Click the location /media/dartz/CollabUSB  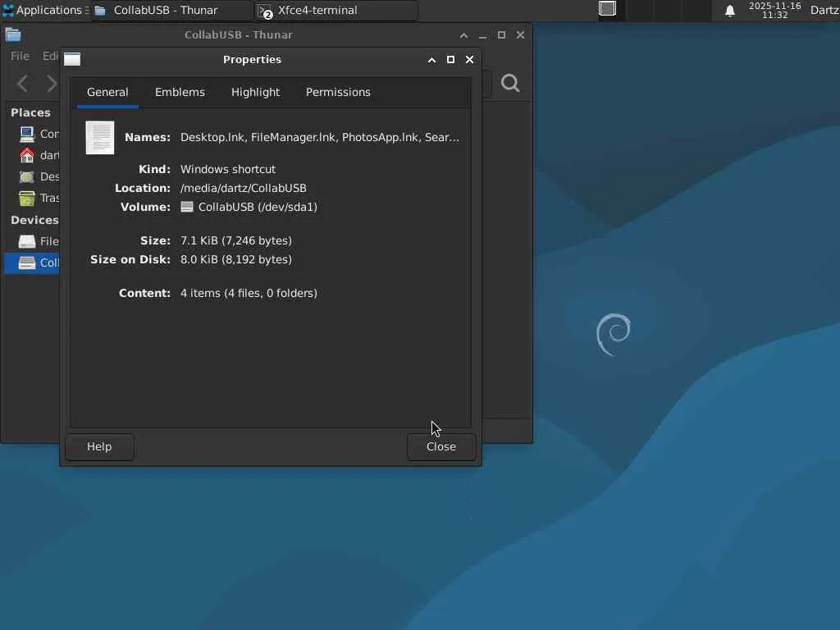coord(244,188)
